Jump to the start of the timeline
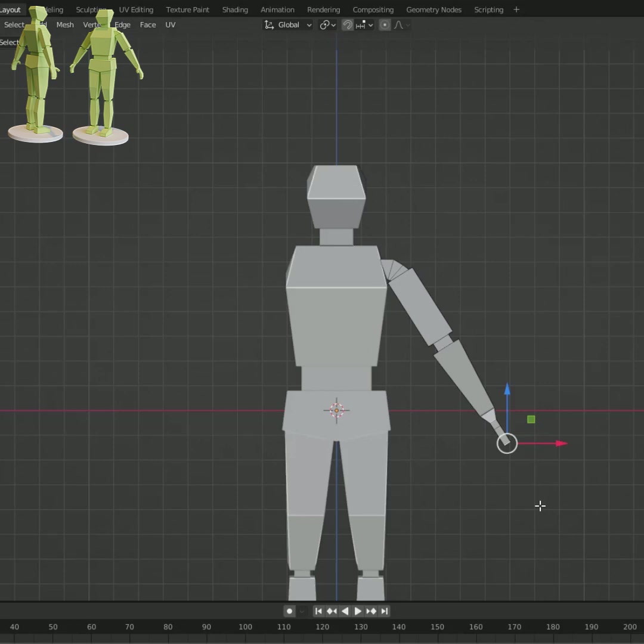This screenshot has width=644, height=644. pos(318,611)
